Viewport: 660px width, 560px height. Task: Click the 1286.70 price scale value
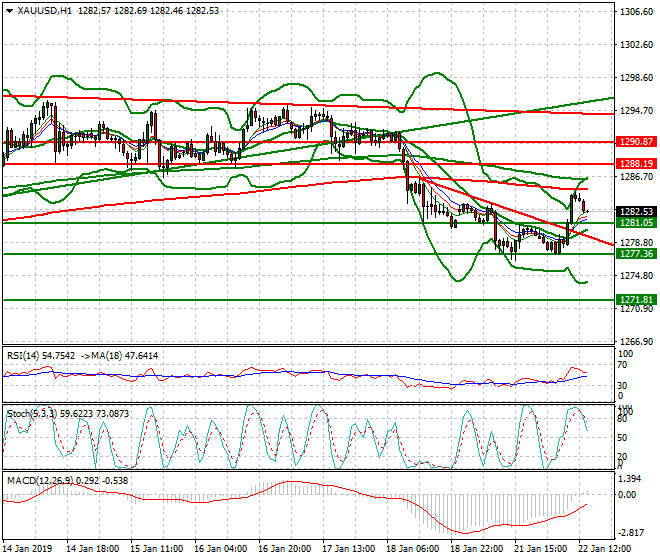click(636, 177)
